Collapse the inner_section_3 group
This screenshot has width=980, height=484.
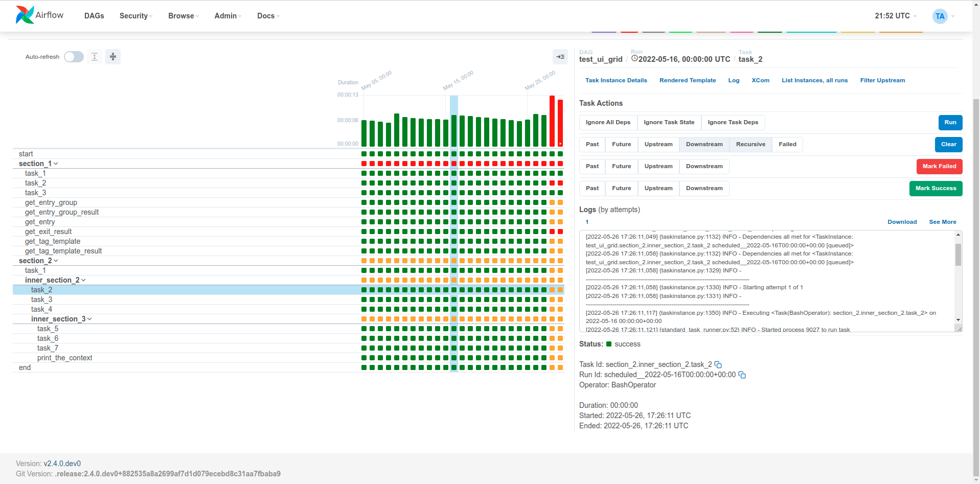(x=61, y=319)
